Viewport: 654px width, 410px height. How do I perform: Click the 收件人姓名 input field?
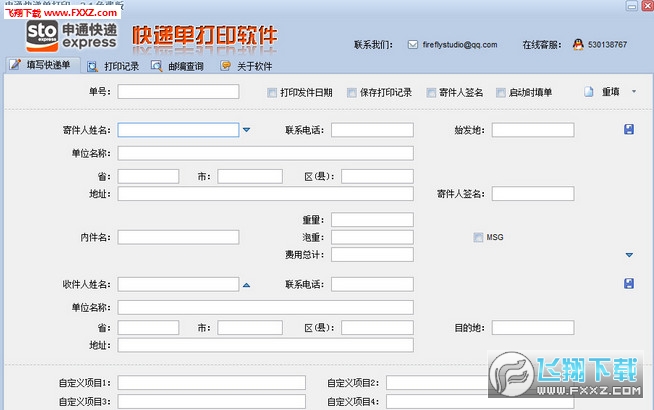[x=178, y=284]
